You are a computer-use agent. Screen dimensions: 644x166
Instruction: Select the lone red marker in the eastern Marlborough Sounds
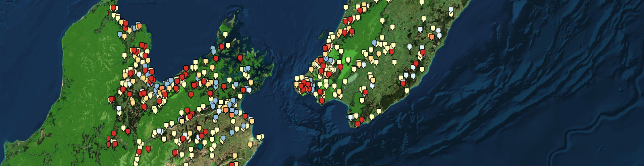pyautogui.click(x=240, y=58)
